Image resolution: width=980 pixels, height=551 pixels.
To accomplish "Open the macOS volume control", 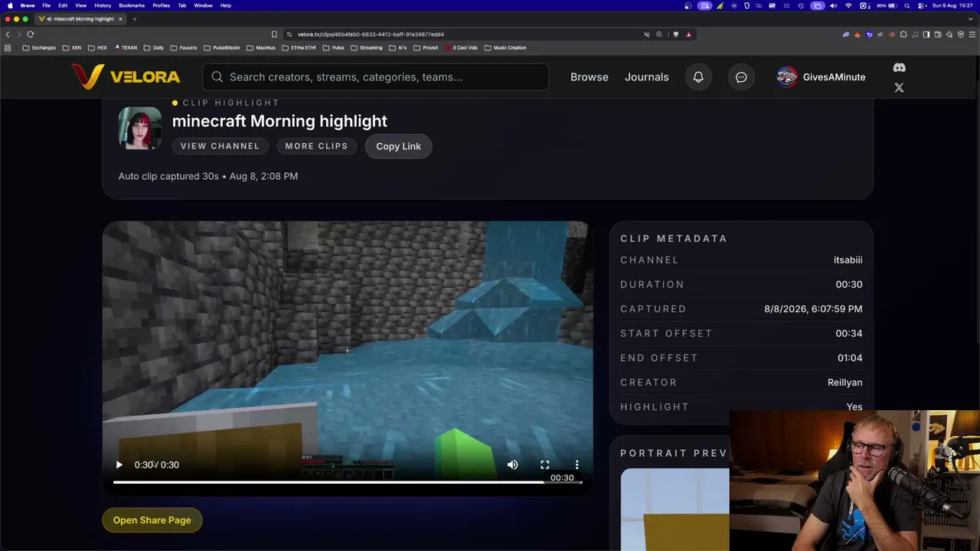I will click(833, 5).
